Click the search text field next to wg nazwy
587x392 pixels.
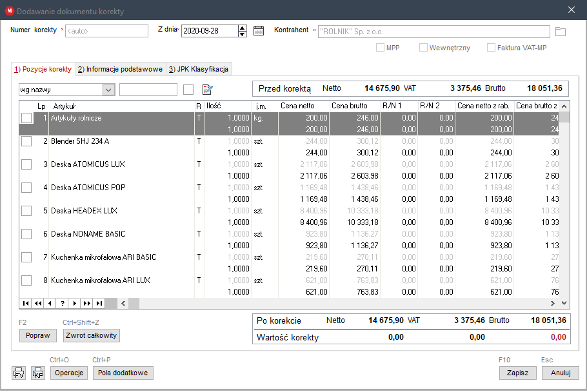(148, 90)
